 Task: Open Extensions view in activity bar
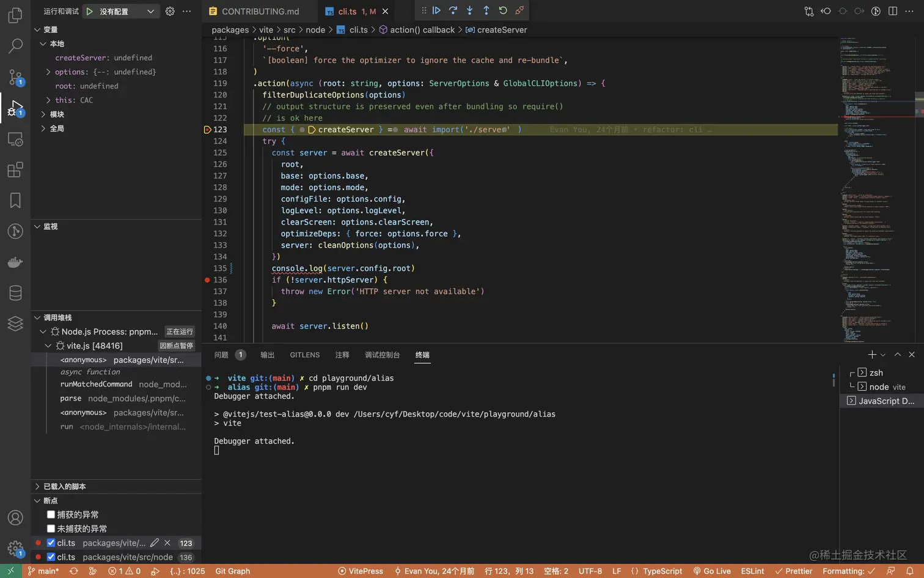[15, 169]
